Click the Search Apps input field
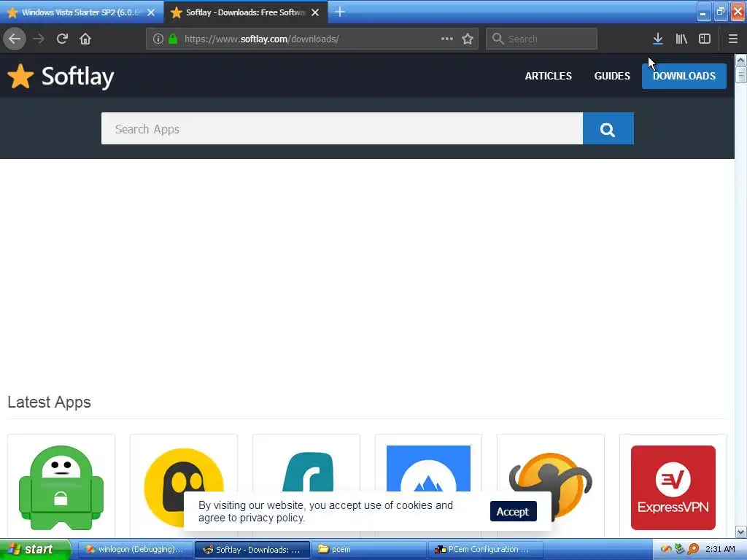Viewport: 747px width, 560px height. (x=342, y=128)
